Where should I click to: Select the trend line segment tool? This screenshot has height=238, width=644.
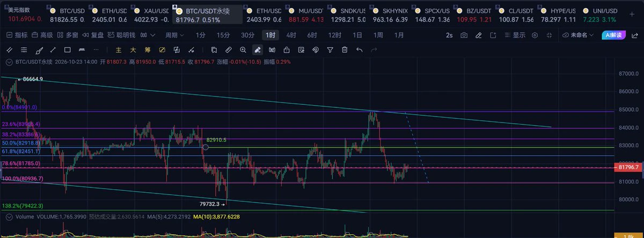[53, 50]
